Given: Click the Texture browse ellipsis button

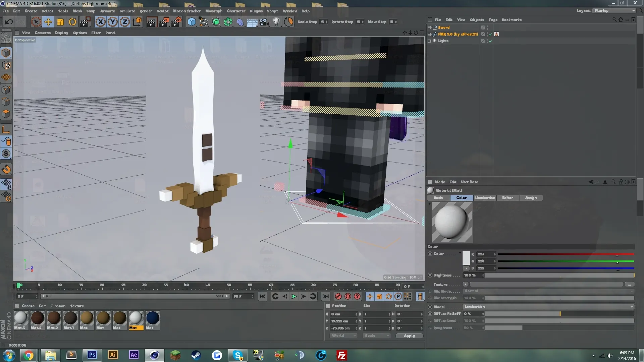Looking at the screenshot, I should (629, 285).
